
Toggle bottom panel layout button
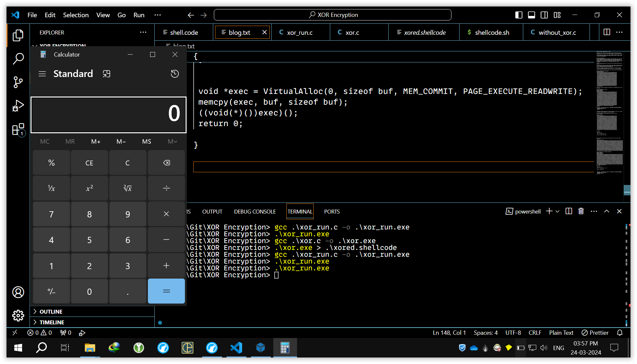pos(532,15)
